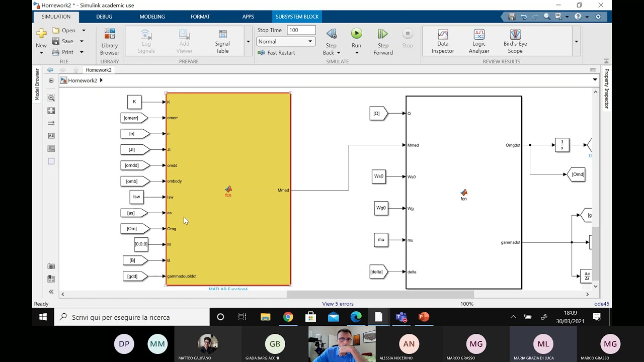The height and width of the screenshot is (362, 644).
Task: Launch the Logic Analyzer
Action: pos(479,42)
